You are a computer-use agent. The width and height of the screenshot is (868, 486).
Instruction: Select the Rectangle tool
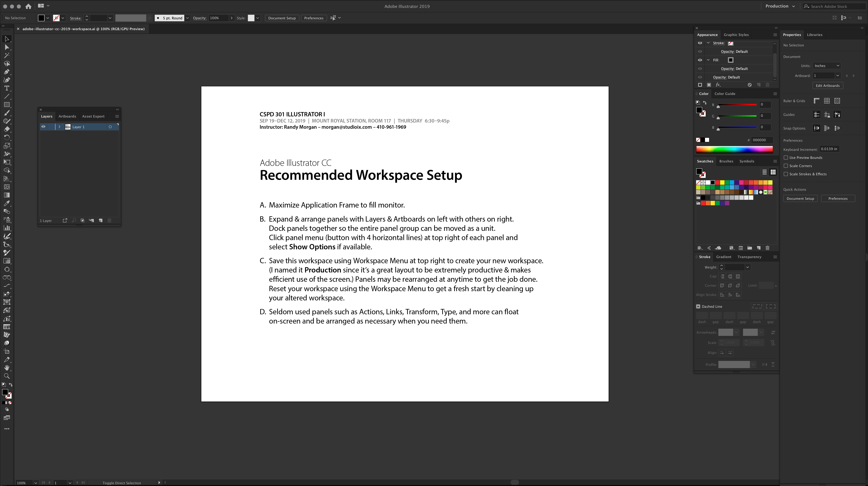pos(7,105)
